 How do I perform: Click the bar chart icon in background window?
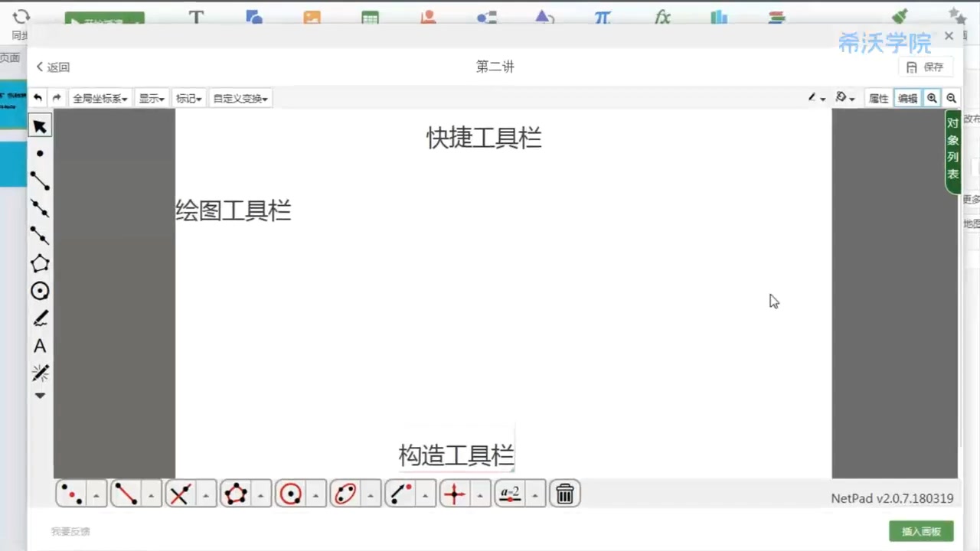click(x=719, y=16)
